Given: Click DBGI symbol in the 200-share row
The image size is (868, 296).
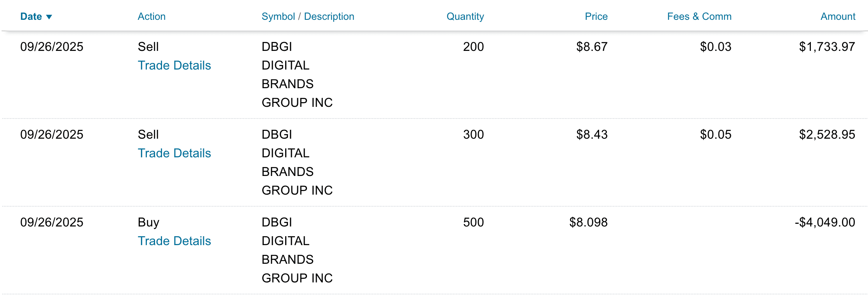Looking at the screenshot, I should (277, 47).
